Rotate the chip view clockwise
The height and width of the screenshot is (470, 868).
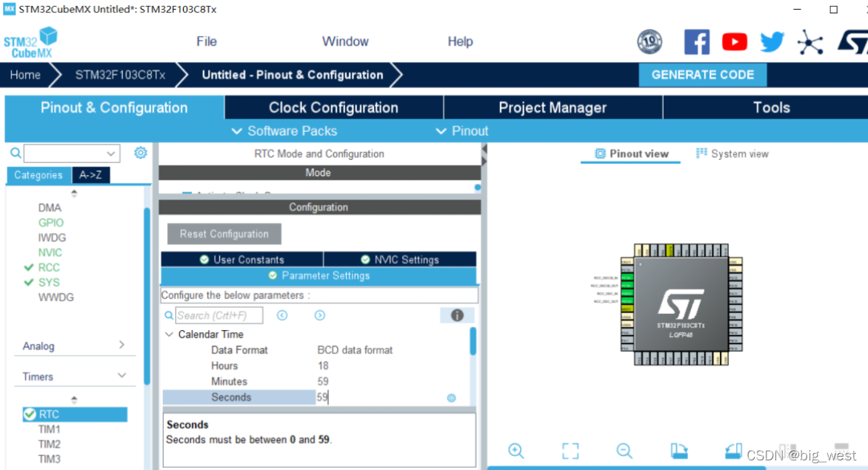click(x=679, y=451)
